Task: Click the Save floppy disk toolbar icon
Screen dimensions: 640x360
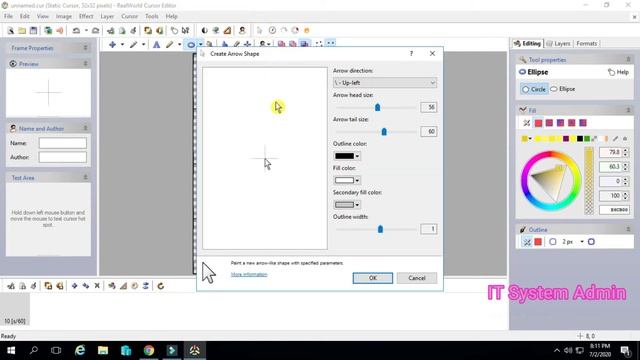Action: click(x=33, y=31)
